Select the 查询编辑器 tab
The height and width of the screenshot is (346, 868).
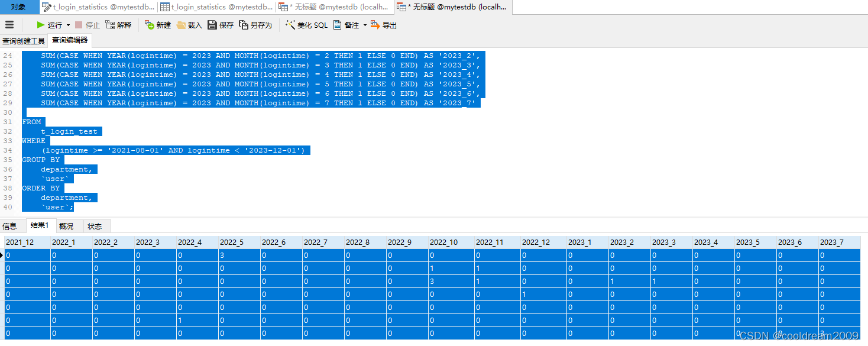70,40
